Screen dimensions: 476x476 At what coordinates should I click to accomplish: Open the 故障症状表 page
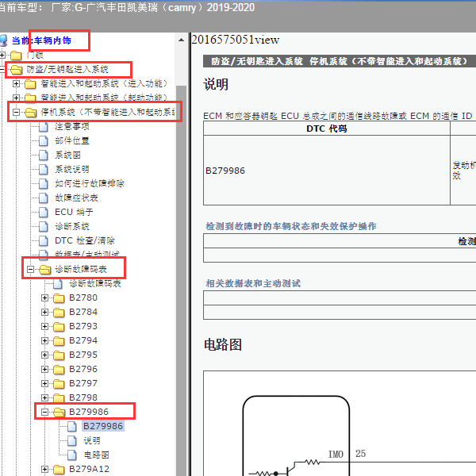pyautogui.click(x=76, y=198)
